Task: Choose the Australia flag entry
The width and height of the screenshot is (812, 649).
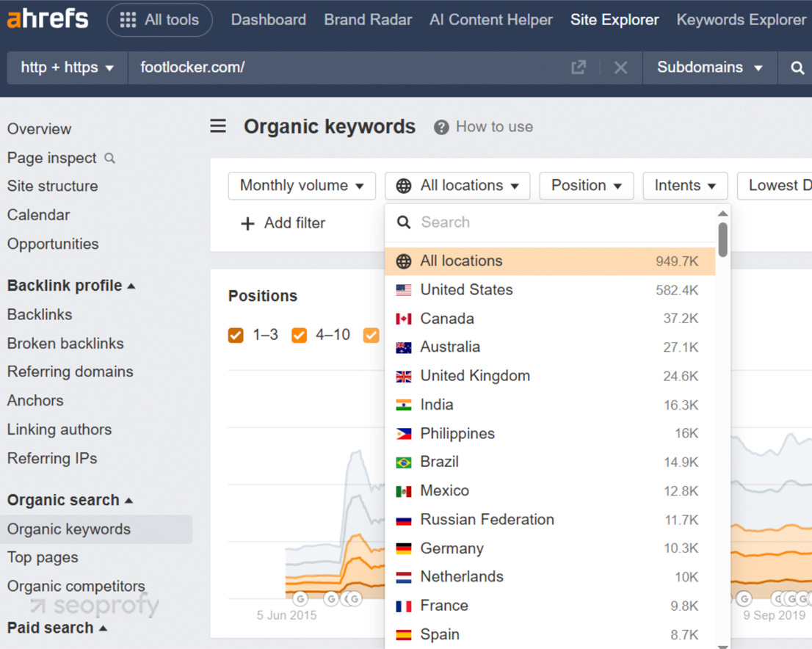Action: [x=550, y=347]
